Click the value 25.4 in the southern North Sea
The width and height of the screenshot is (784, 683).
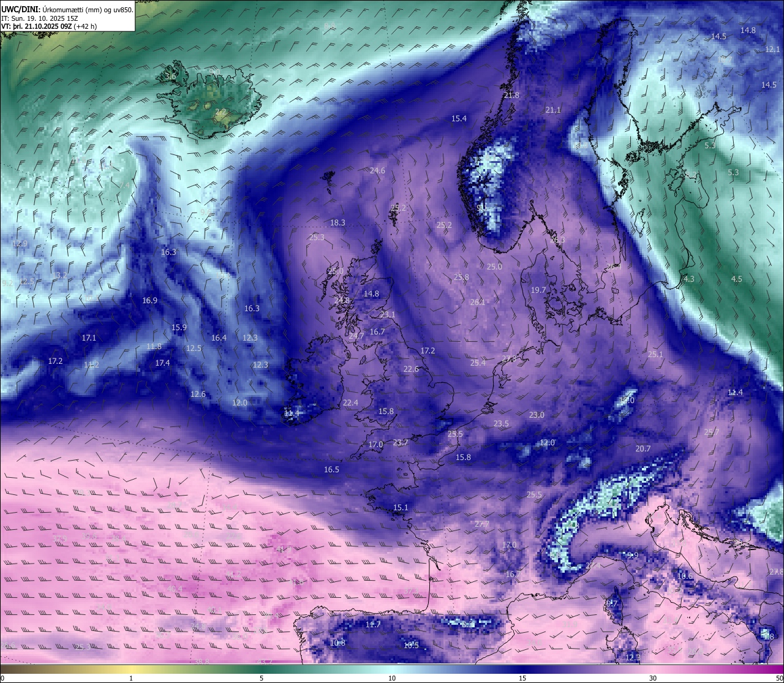[x=478, y=363]
